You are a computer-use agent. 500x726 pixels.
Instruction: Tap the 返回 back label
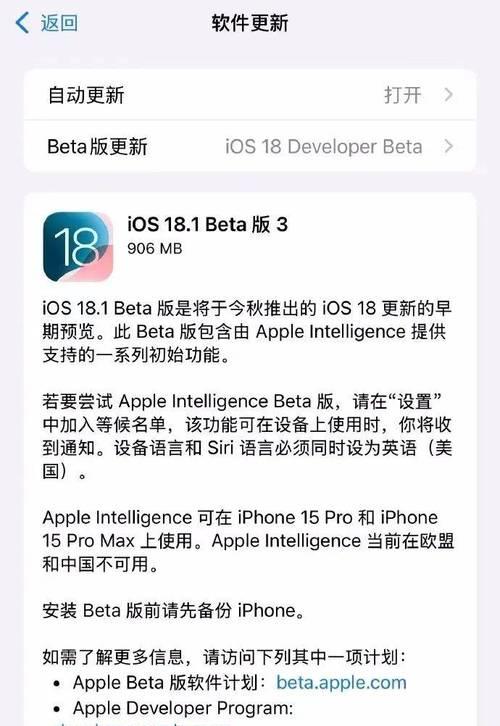[59, 23]
